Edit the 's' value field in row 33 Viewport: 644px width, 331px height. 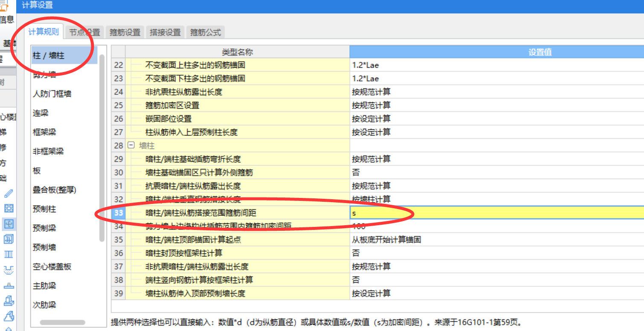pyautogui.click(x=497, y=213)
